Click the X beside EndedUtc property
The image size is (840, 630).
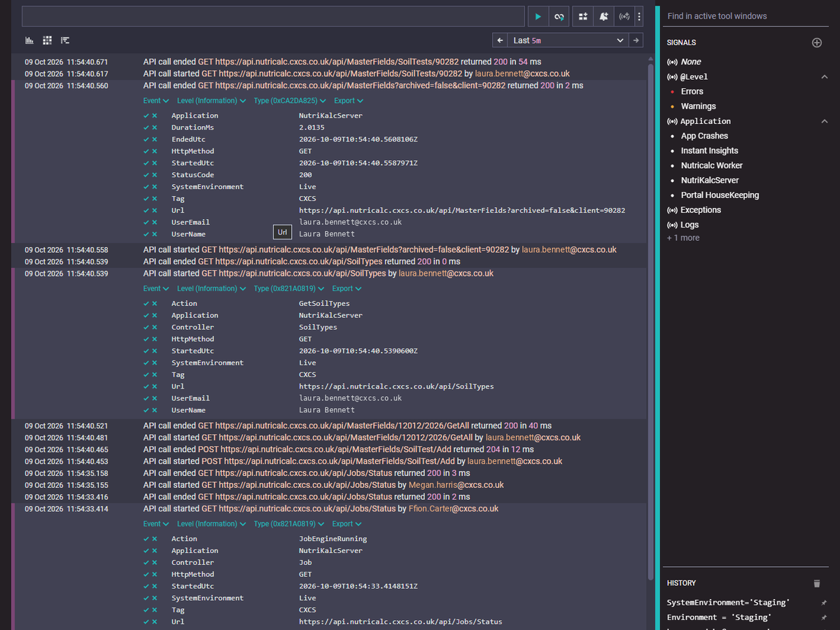pos(154,139)
